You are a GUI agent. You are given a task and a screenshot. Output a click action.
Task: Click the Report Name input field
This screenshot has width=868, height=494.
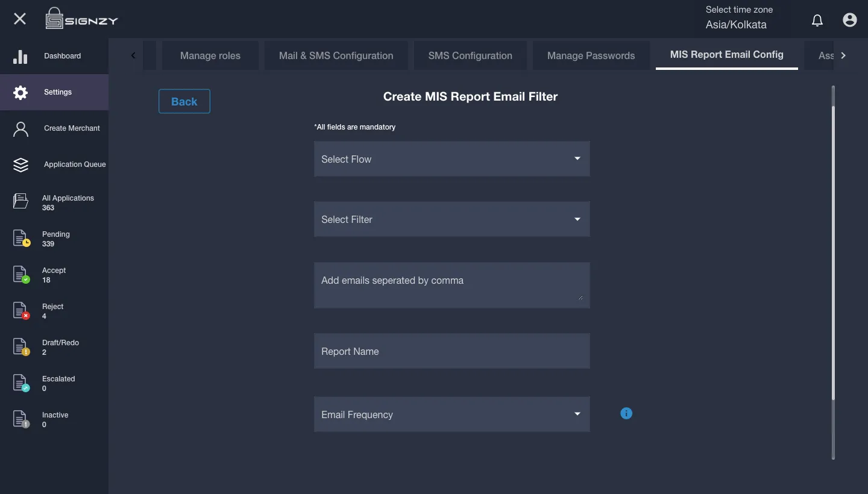(451, 351)
